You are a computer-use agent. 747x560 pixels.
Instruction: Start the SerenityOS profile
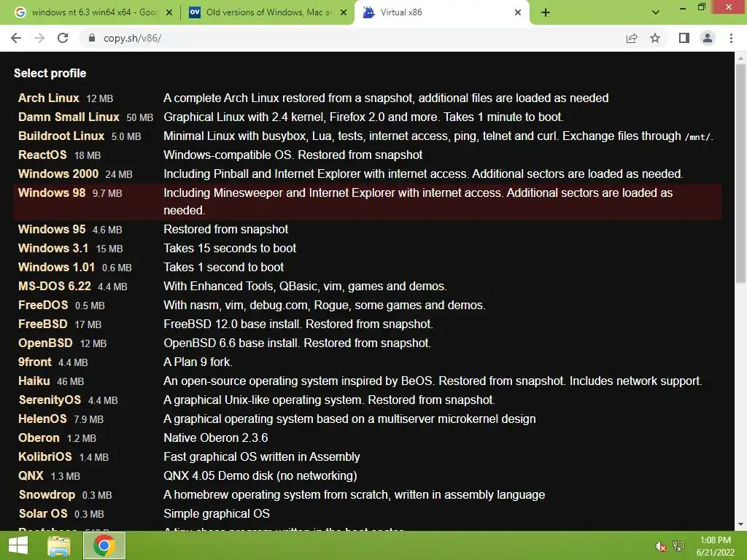[50, 400]
